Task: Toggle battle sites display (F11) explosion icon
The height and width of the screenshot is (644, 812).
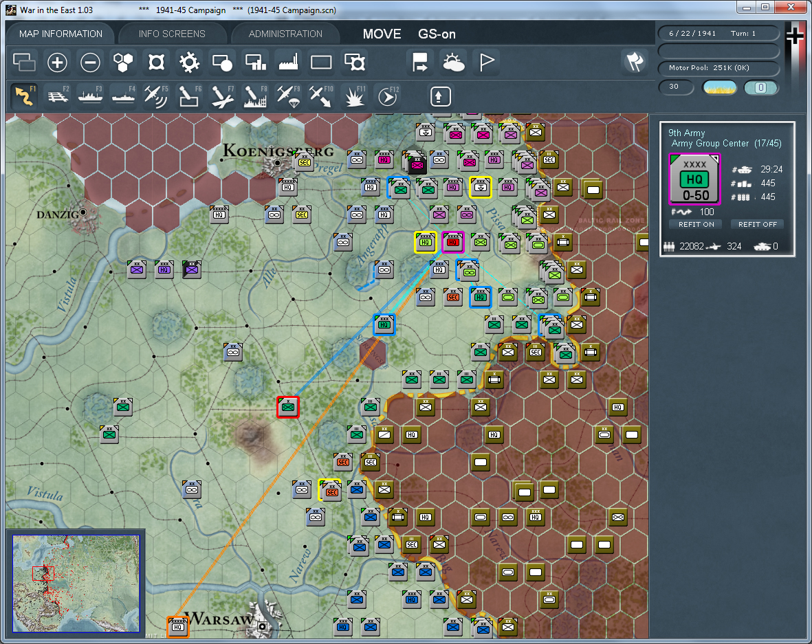Action: [355, 96]
